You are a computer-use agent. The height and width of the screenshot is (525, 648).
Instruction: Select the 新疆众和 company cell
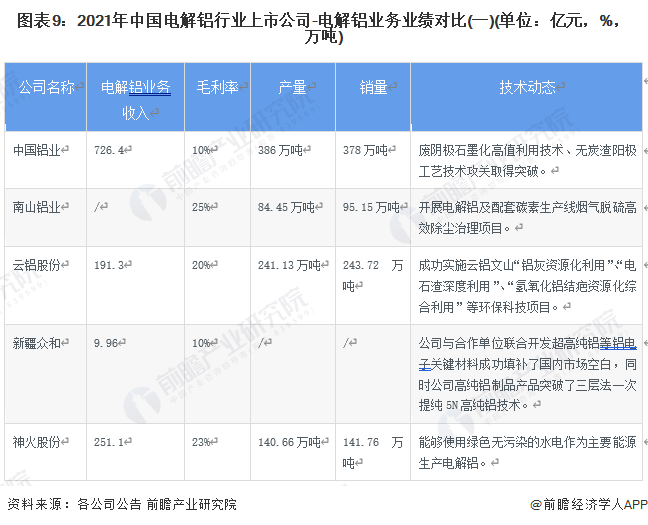pos(35,343)
